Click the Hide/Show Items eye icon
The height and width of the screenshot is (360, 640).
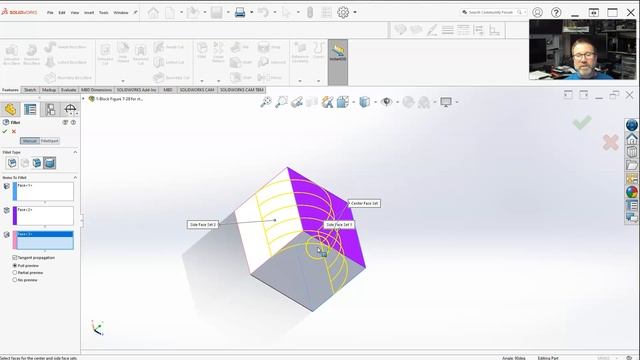tap(386, 102)
